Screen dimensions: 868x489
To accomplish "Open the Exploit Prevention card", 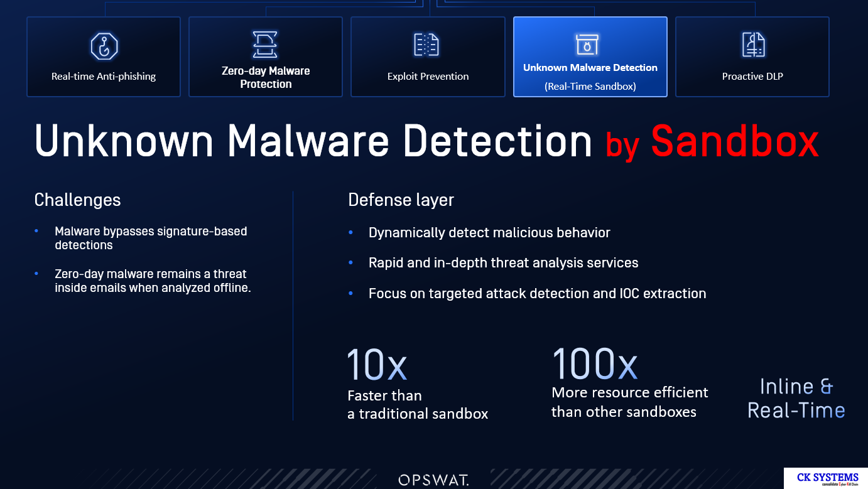I will [x=428, y=57].
